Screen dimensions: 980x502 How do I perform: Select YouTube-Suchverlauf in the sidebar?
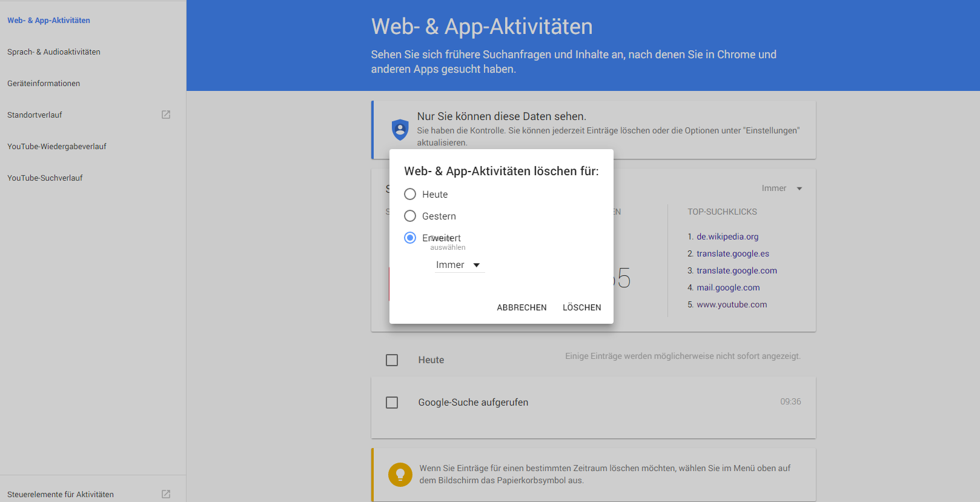tap(45, 178)
